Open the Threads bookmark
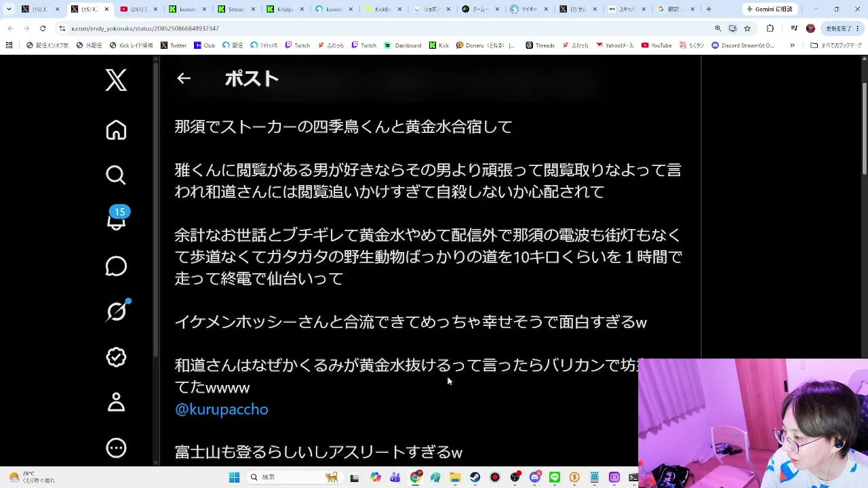Image resolution: width=868 pixels, height=488 pixels. (x=540, y=45)
